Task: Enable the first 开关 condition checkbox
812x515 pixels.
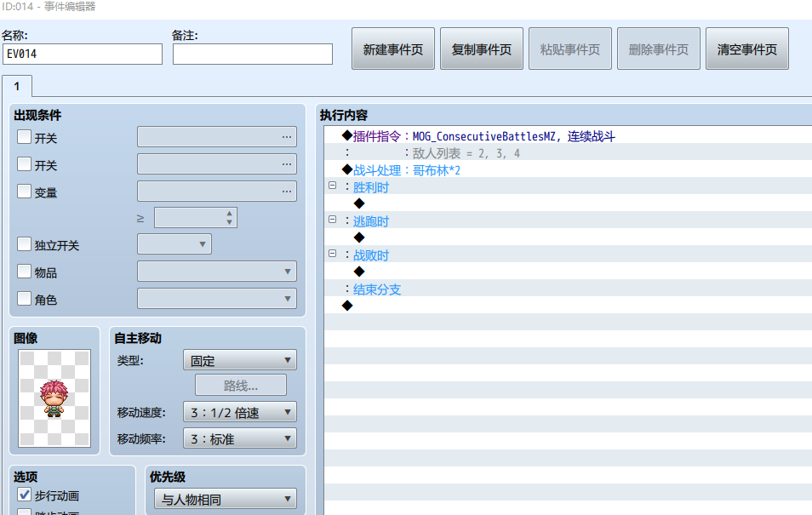Action: 25,137
